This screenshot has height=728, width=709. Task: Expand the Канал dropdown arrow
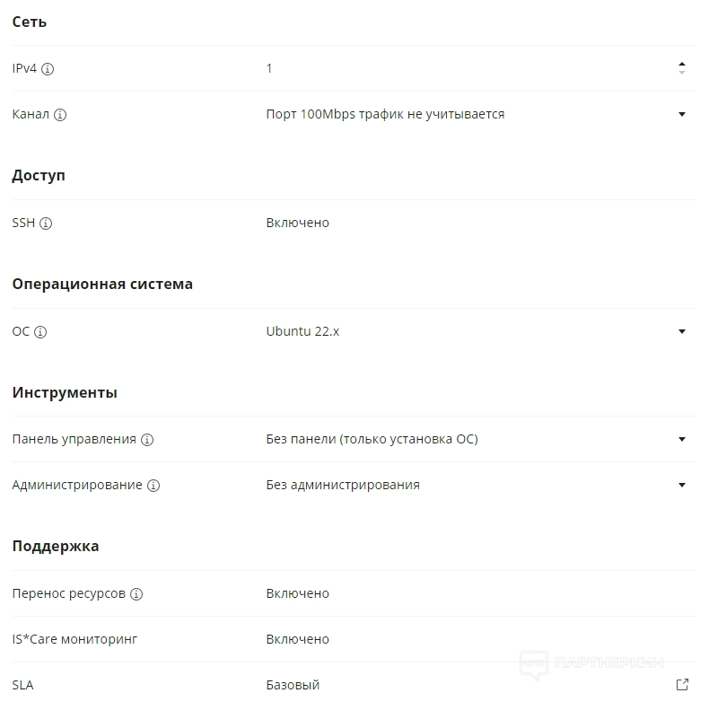[x=682, y=115]
